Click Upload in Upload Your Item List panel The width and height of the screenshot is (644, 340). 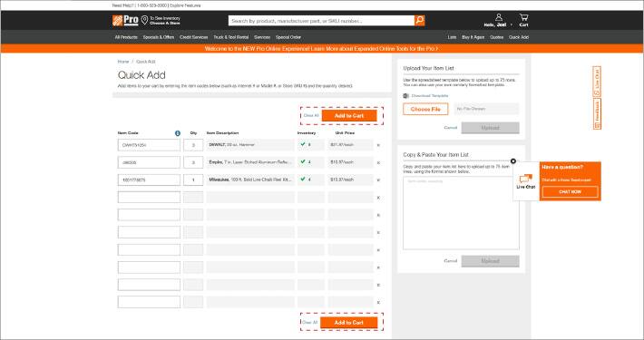pos(490,128)
